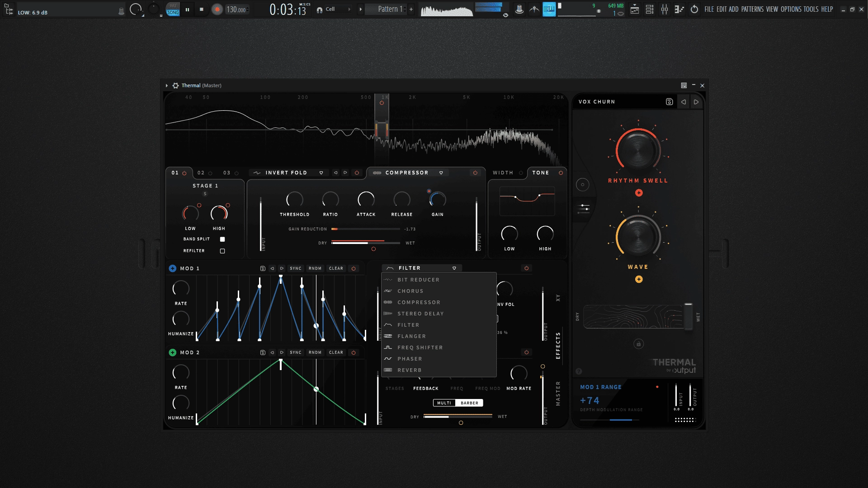Click MOD 1 RNDM button
This screenshot has width=868, height=488.
(x=315, y=268)
